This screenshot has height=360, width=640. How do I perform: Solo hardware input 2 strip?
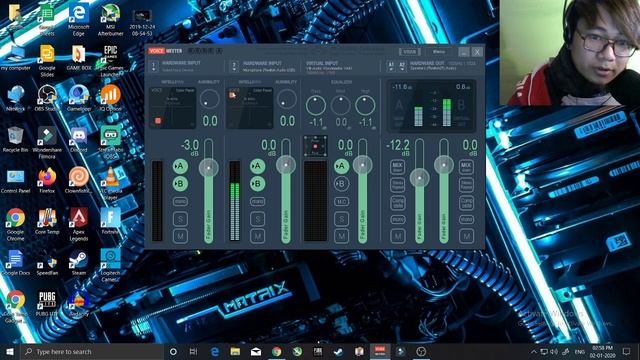pyautogui.click(x=257, y=219)
